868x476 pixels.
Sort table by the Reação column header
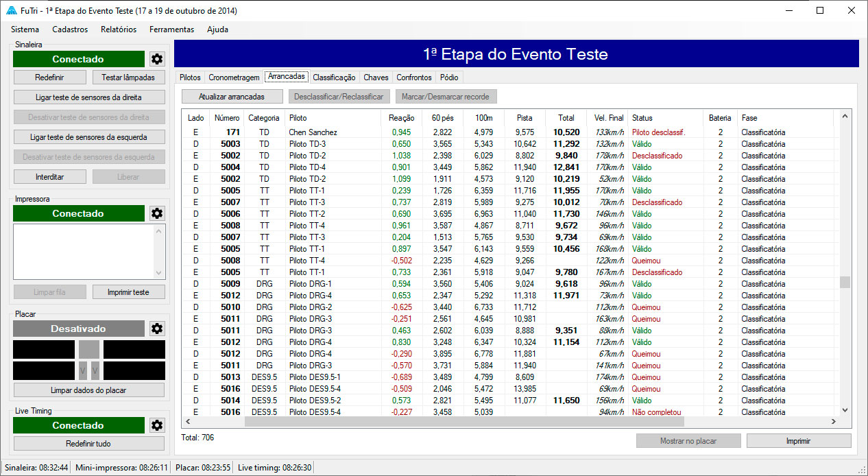tap(401, 118)
